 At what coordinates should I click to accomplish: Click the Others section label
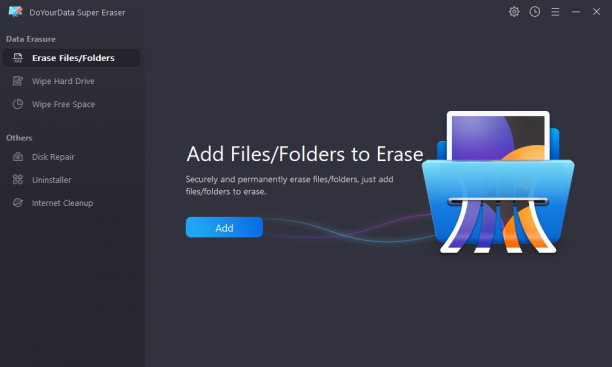[x=19, y=138]
